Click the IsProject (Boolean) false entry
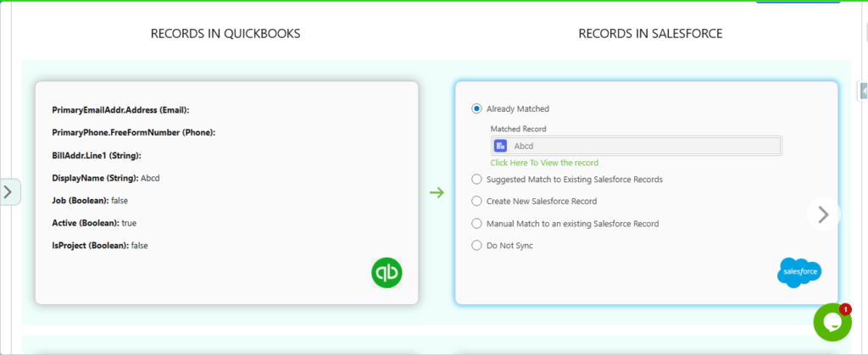 click(100, 246)
